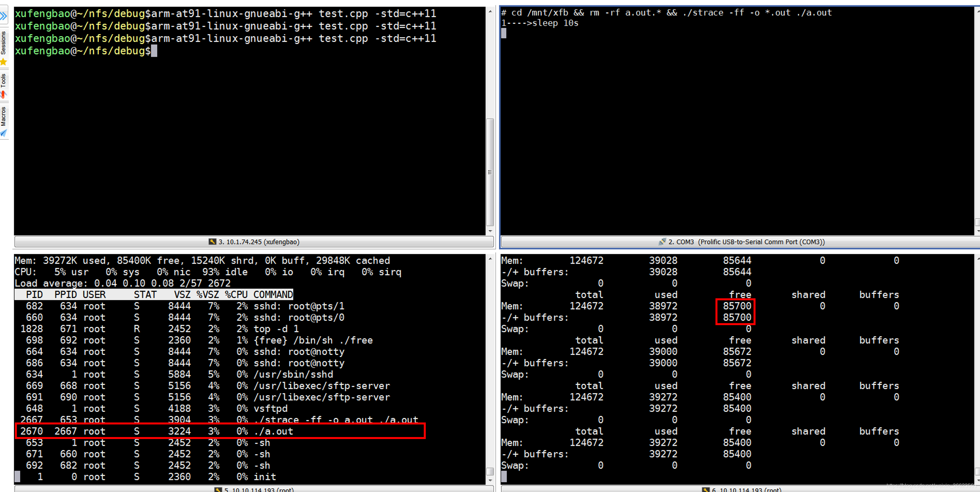The width and height of the screenshot is (980, 492).
Task: Select the 2. COM3 Prolific USB-to-Serial terminal tab
Action: point(740,242)
